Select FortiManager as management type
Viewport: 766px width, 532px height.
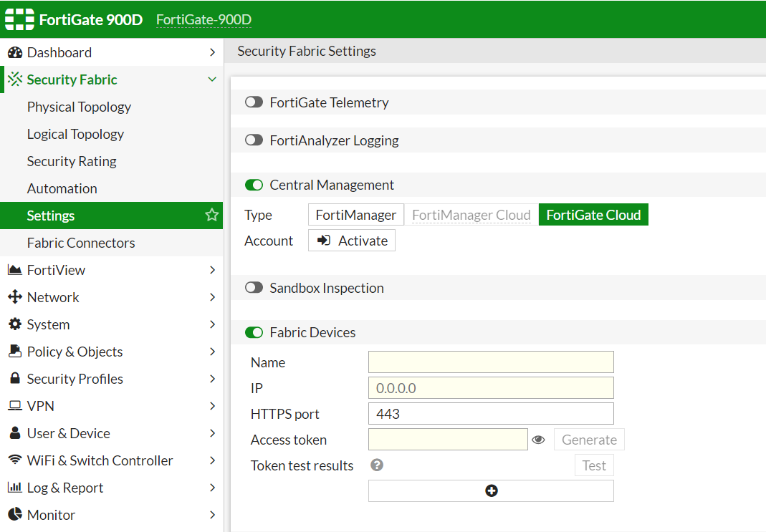coord(355,215)
